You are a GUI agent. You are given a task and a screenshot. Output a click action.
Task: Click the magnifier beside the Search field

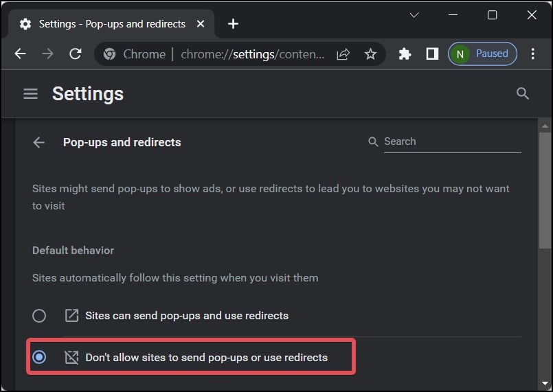373,141
